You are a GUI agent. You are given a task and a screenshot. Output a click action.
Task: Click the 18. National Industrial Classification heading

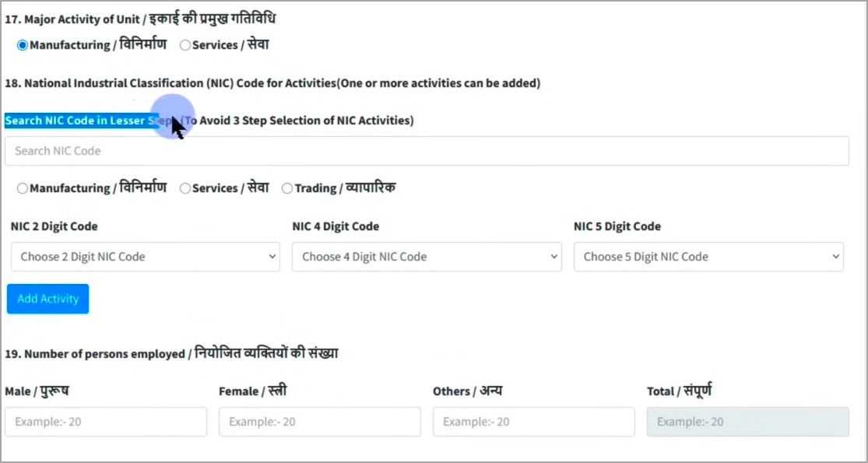pyautogui.click(x=272, y=83)
